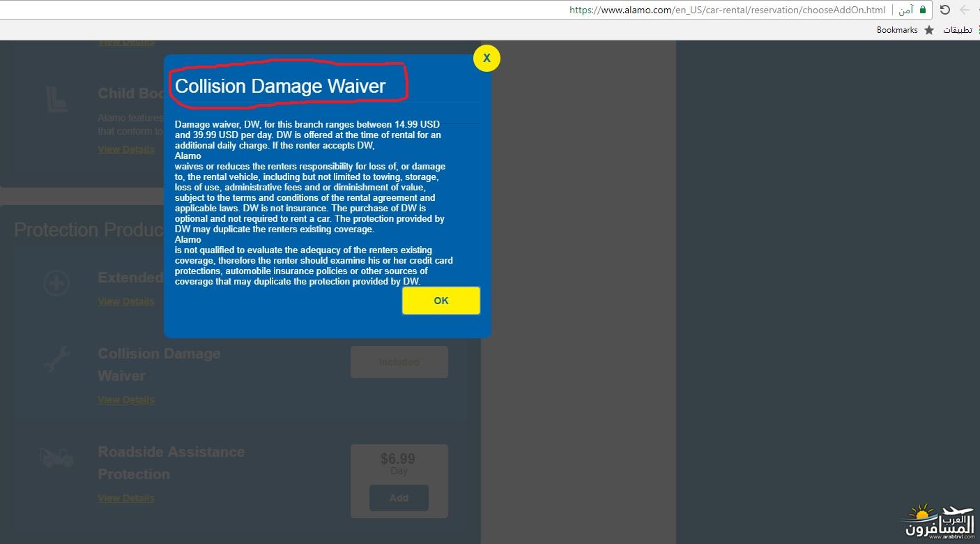Focus the alamo.com address bar
This screenshot has height=544, width=980.
tap(727, 10)
